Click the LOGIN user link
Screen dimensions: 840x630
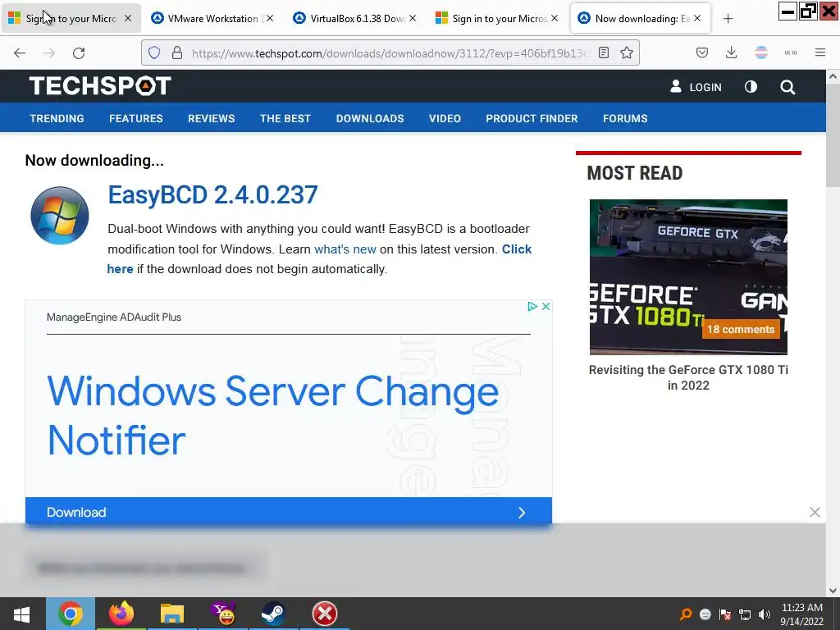[696, 87]
